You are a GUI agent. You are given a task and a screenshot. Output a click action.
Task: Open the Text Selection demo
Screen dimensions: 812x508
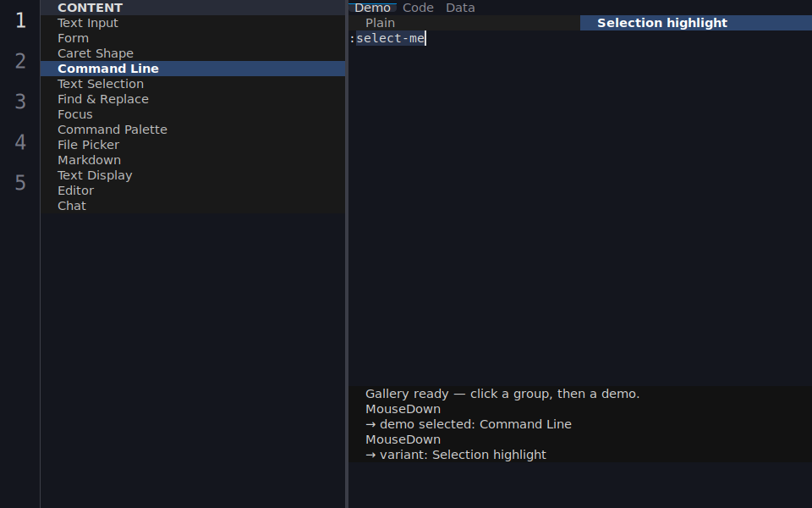[193, 84]
